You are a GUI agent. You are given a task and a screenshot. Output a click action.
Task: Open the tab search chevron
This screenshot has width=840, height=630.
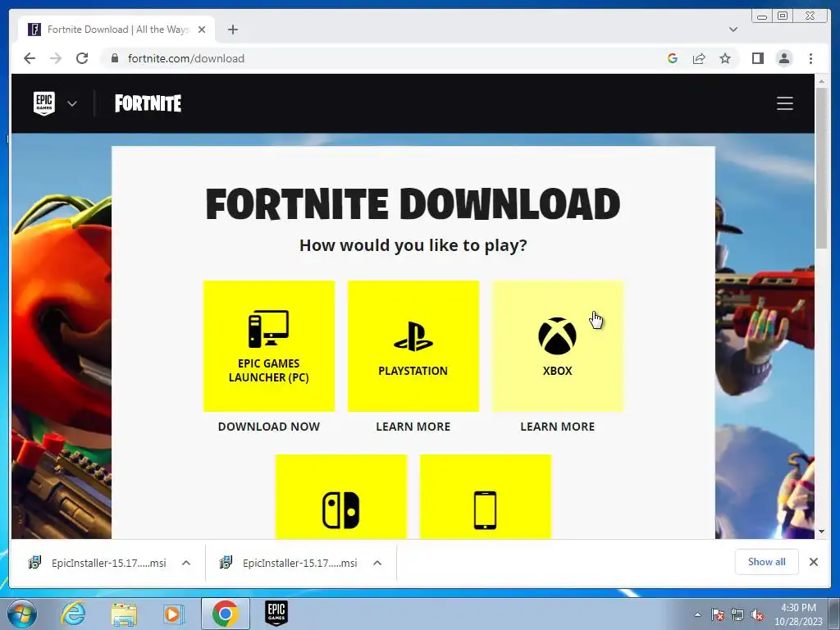pos(733,30)
